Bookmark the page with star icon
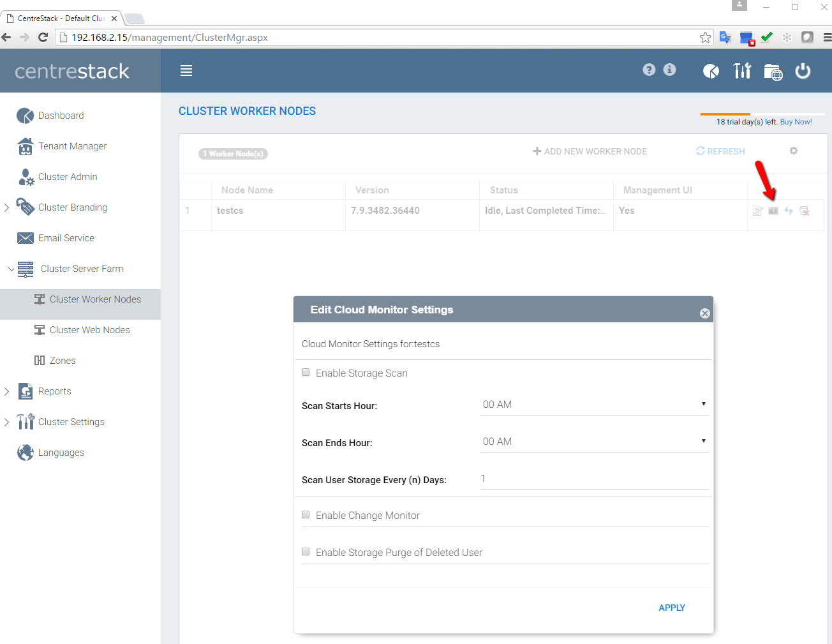Image resolution: width=832 pixels, height=644 pixels. (x=705, y=37)
